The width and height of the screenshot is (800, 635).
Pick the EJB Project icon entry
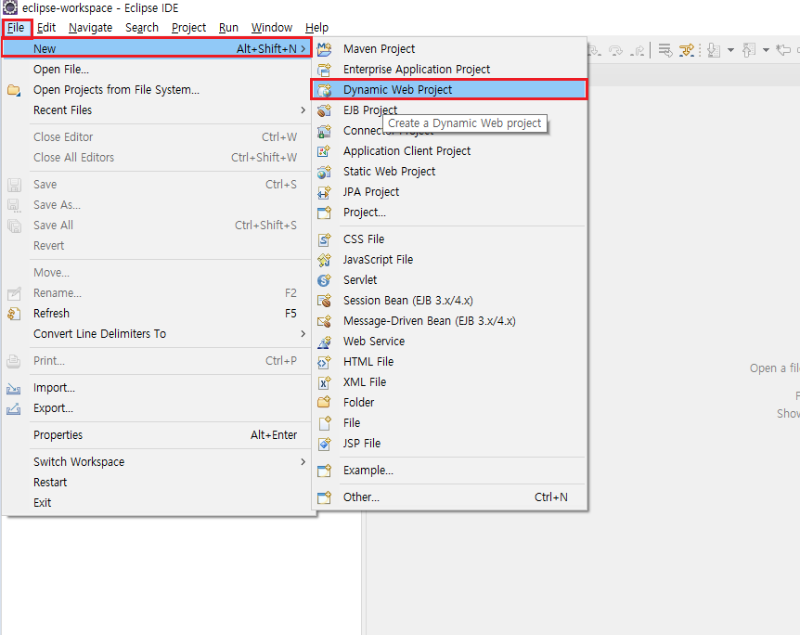click(x=324, y=110)
